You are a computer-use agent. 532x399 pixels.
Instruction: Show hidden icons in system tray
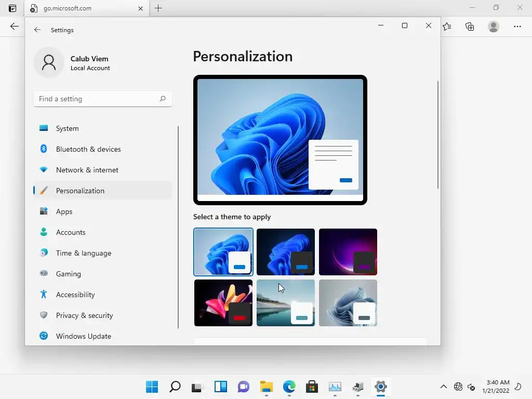(x=444, y=387)
